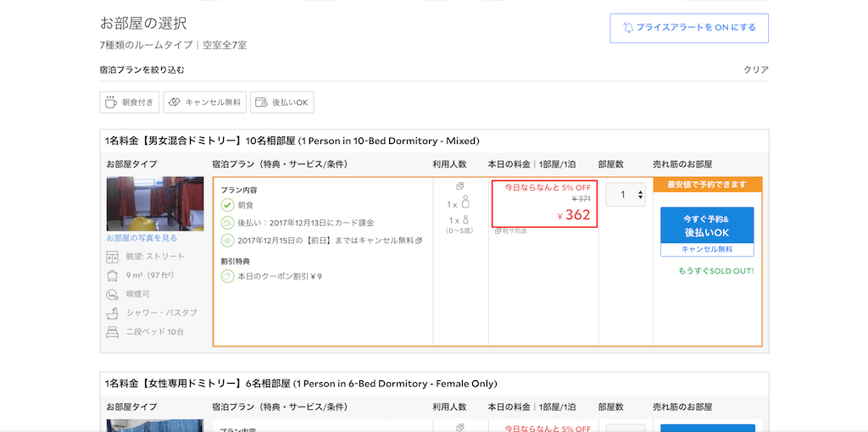This screenshot has width=868, height=432.
Task: Click the smoking icon beside 喫煙可
Action: (x=113, y=294)
